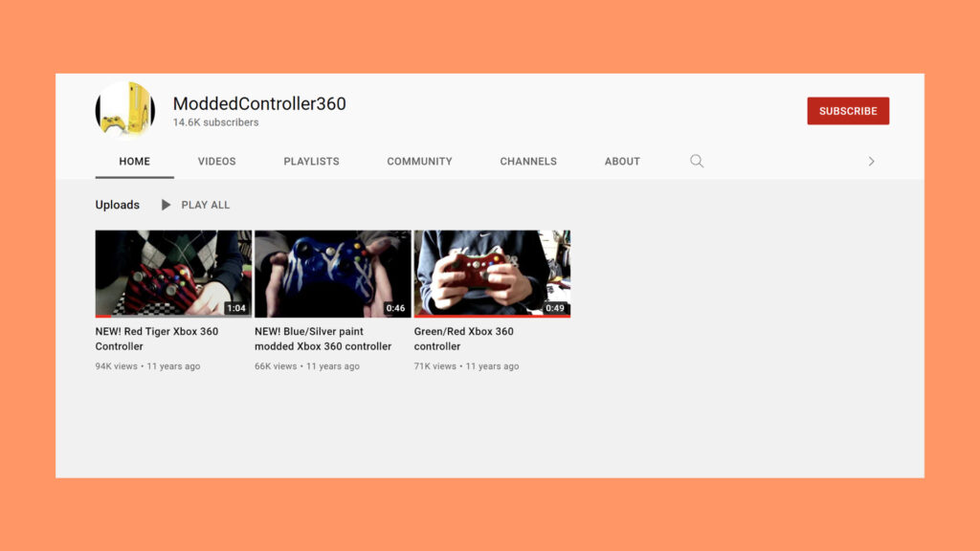
Task: Play the Blue/Silver controller video thumbnail
Action: 333,274
